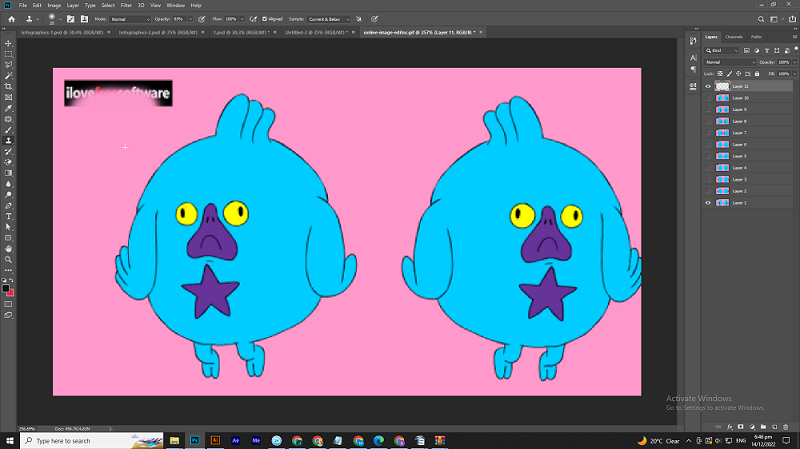The height and width of the screenshot is (449, 800).
Task: Select the Path Selection tool
Action: (8, 227)
